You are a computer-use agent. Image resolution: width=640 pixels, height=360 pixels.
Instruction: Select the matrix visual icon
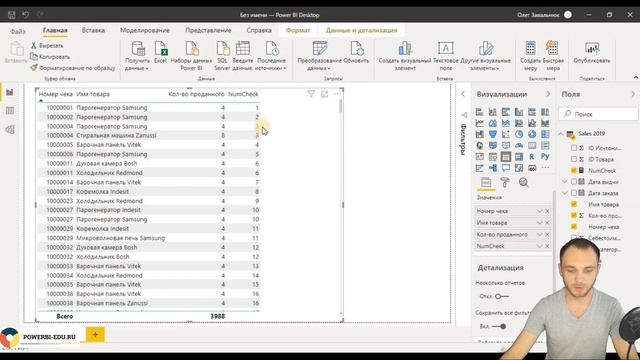519,156
